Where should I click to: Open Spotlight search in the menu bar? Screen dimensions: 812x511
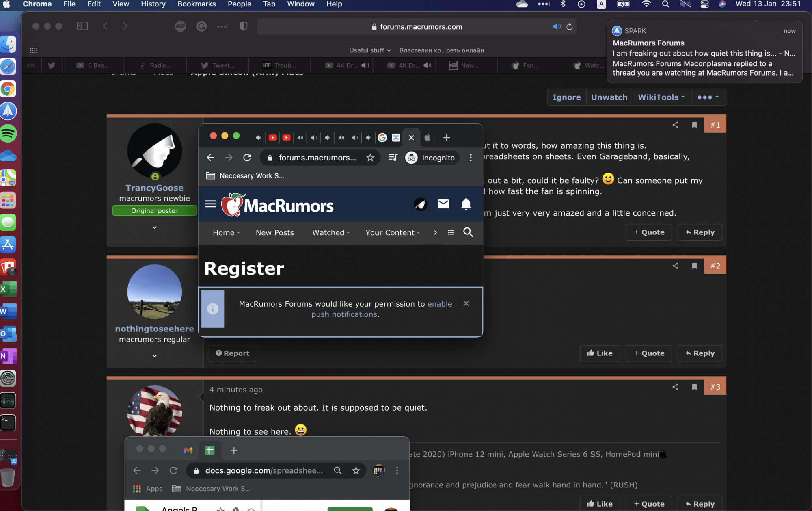coord(665,4)
